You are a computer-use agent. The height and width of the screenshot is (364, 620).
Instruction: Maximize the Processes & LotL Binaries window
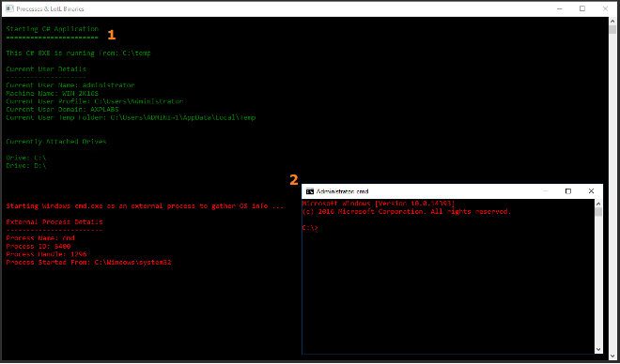click(582, 8)
